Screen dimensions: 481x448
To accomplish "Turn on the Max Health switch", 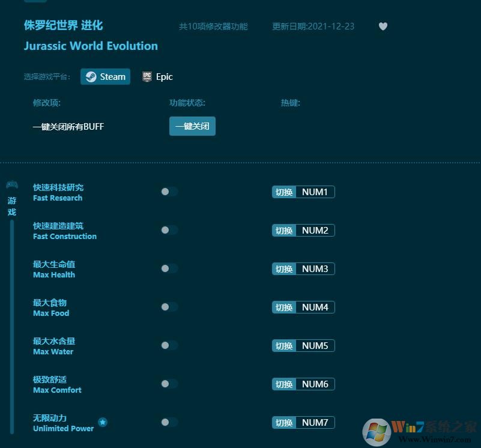I will pyautogui.click(x=169, y=268).
